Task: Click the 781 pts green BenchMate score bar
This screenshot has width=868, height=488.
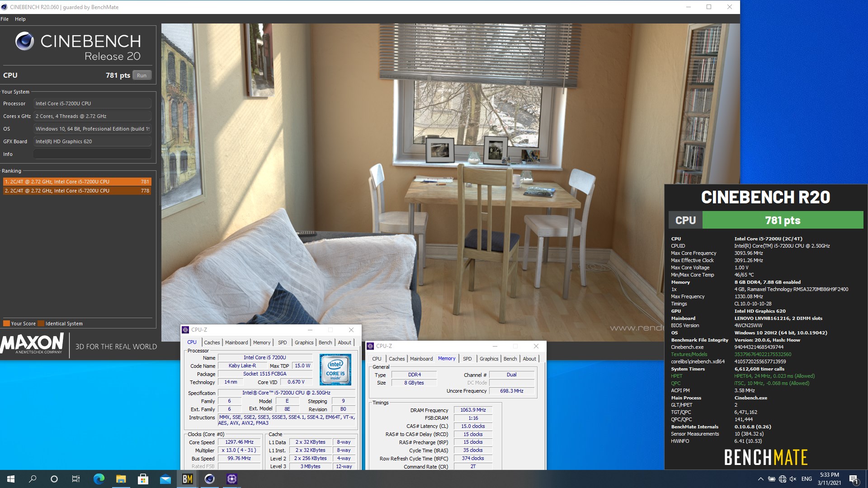Action: click(x=783, y=221)
